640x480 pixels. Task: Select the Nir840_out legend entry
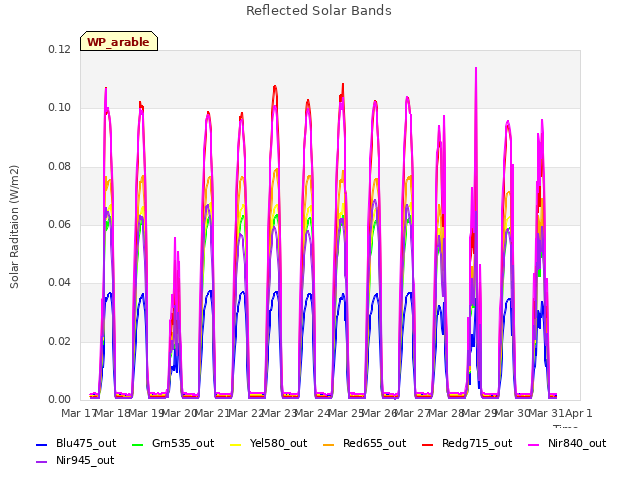(x=567, y=444)
